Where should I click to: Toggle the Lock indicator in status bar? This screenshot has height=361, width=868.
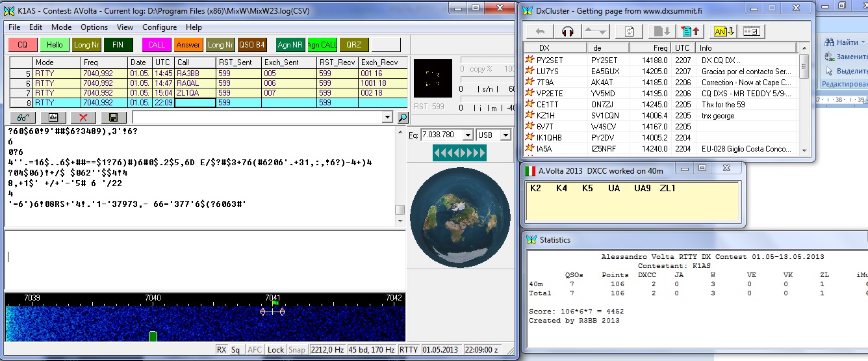click(x=275, y=350)
